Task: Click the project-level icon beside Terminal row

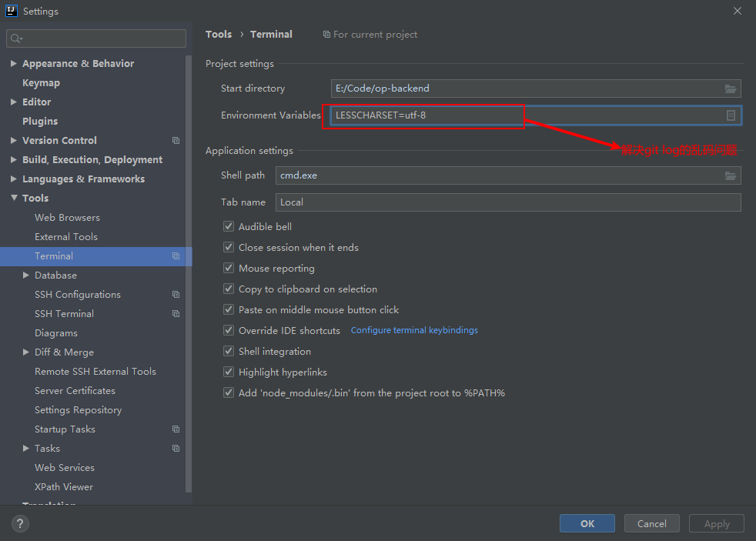Action: point(176,256)
